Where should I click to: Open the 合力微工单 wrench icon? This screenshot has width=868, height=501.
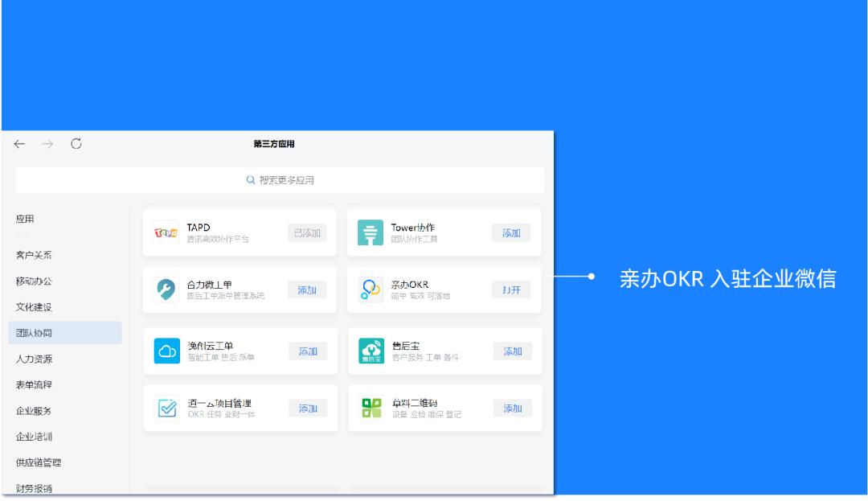click(x=166, y=290)
